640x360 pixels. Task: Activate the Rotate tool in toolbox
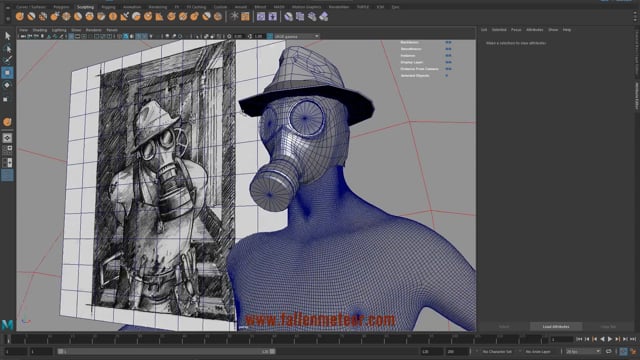pos(7,85)
